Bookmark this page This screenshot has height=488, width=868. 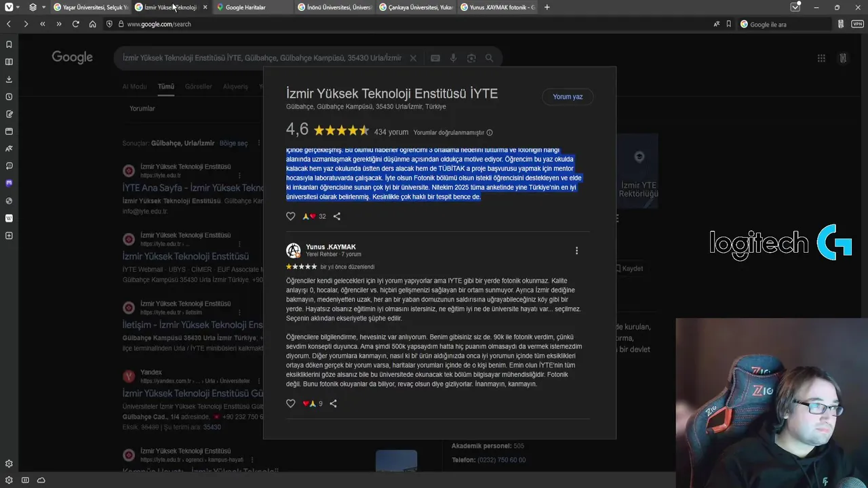[x=729, y=24]
